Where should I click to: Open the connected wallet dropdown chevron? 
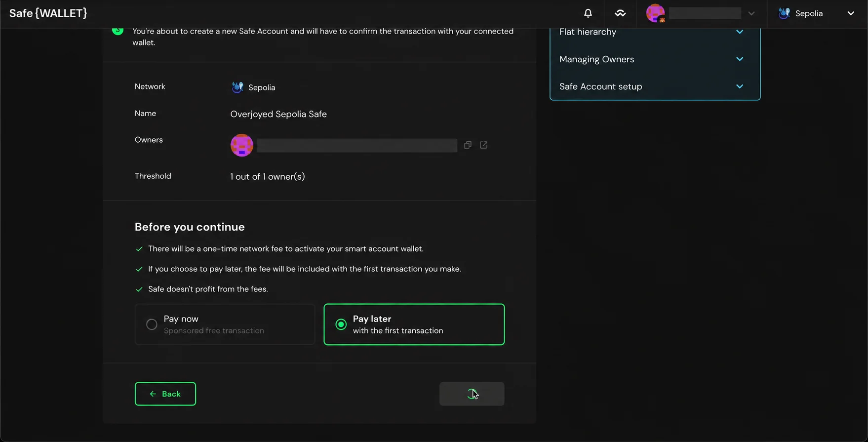tap(751, 13)
